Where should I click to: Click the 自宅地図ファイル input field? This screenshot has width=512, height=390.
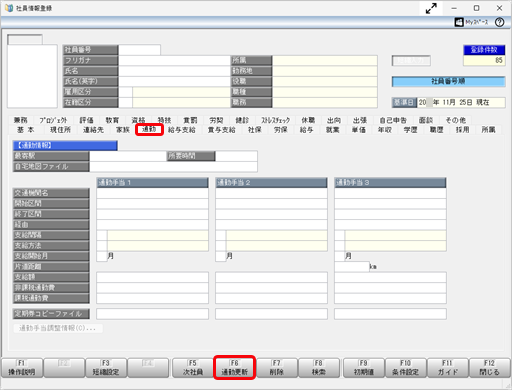tap(173, 167)
